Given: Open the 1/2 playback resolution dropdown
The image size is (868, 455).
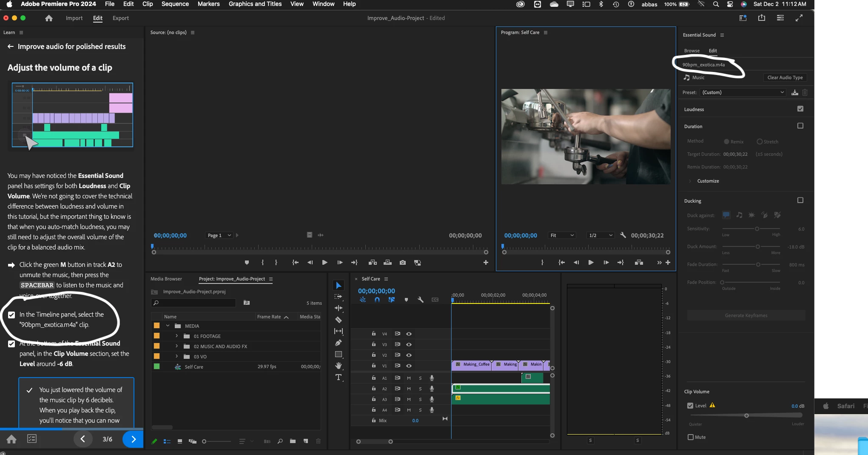Looking at the screenshot, I should click(600, 235).
